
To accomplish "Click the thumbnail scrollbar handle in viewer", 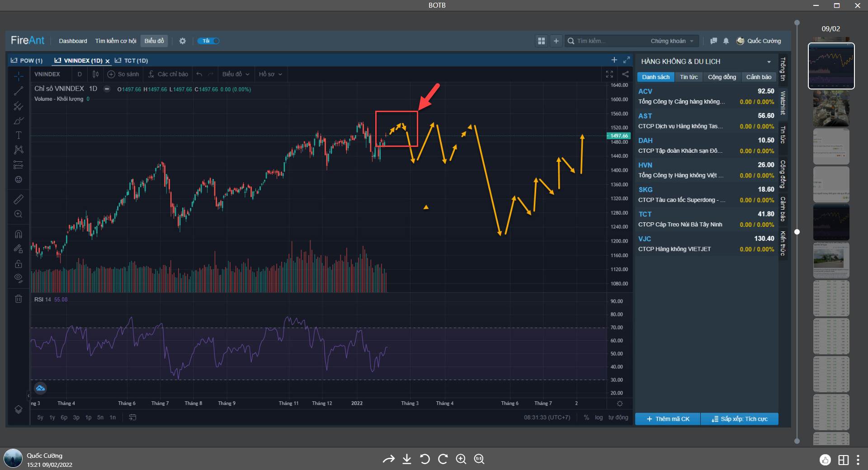I will (797, 232).
